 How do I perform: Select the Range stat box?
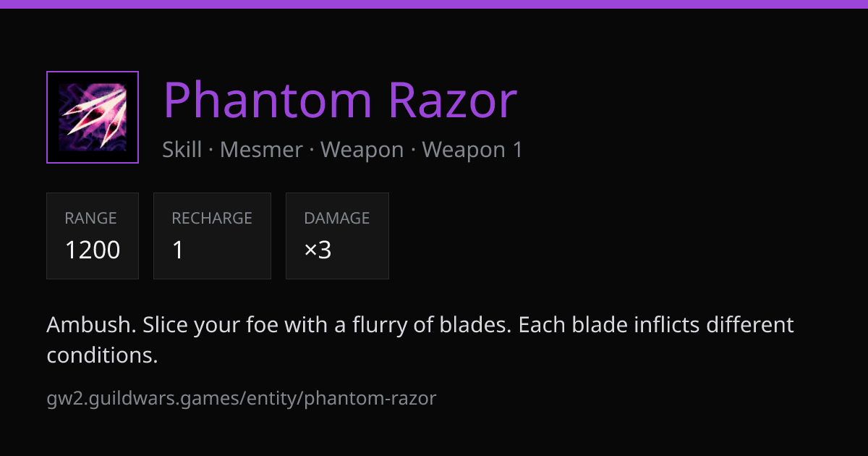93,236
